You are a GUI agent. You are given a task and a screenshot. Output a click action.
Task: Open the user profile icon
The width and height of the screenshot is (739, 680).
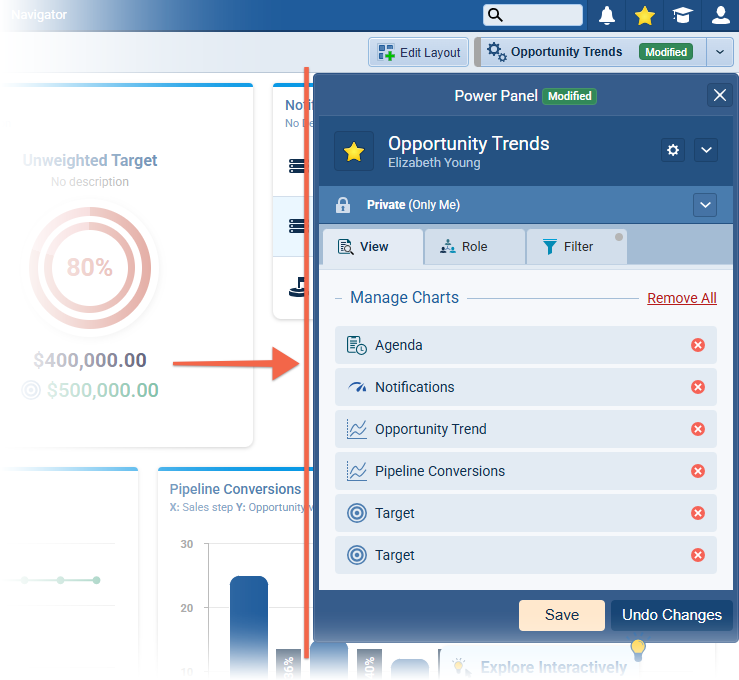pyautogui.click(x=720, y=15)
